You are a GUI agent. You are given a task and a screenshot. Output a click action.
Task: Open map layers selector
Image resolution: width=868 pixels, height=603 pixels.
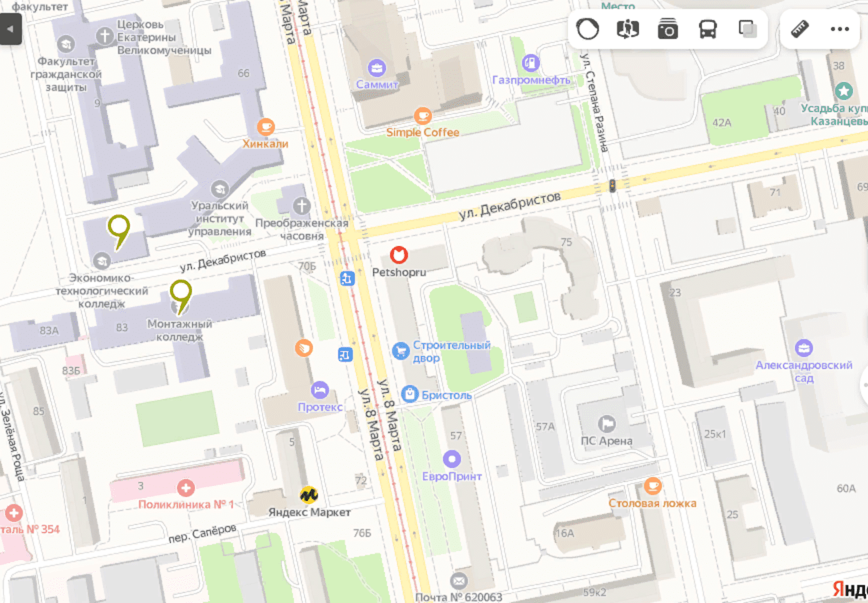point(748,29)
